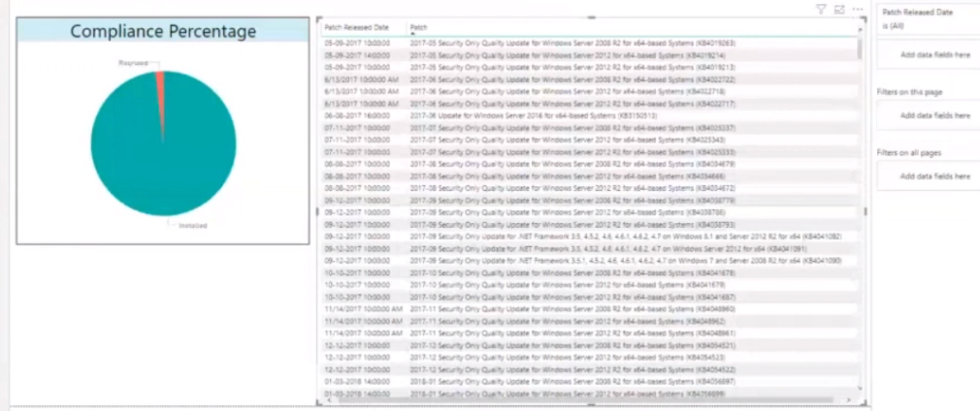Image resolution: width=980 pixels, height=411 pixels.
Task: Select the KB4038793 patch row
Action: coord(590,225)
